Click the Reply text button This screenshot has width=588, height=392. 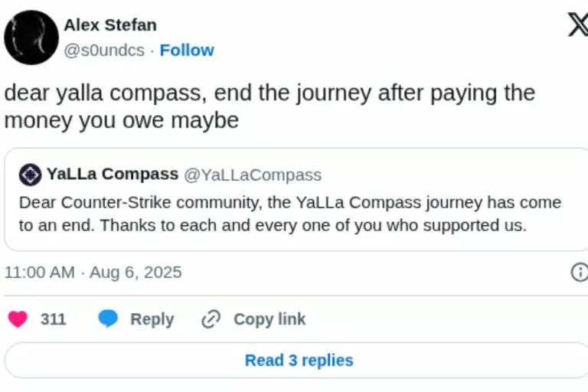coord(152,319)
